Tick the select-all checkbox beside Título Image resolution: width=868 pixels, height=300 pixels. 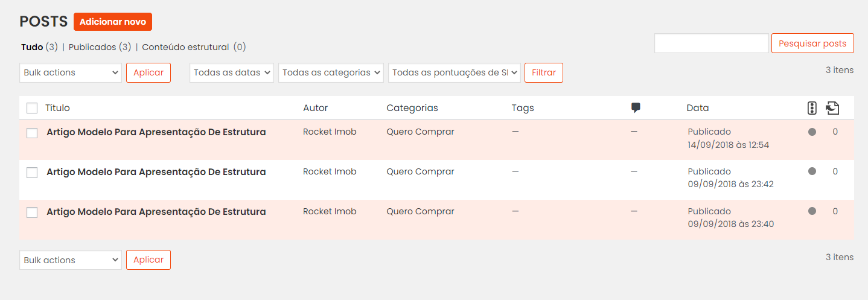pos(32,108)
